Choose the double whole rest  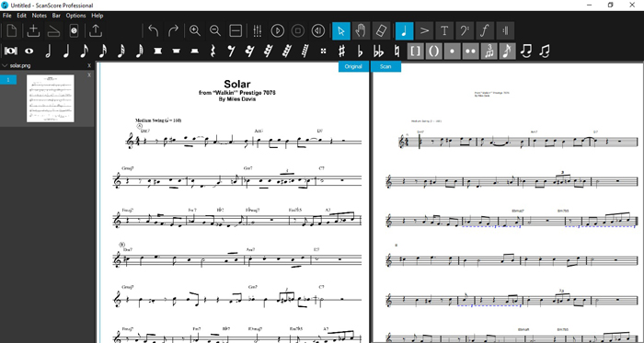tap(157, 51)
